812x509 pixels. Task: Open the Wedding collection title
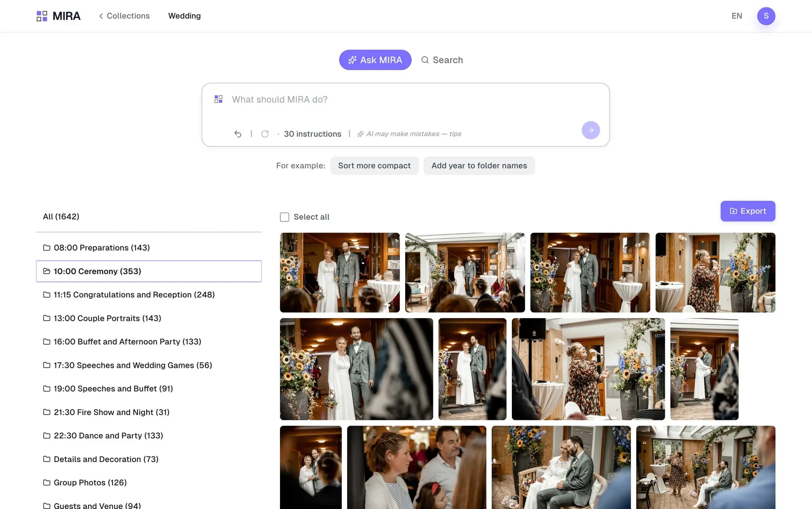(184, 16)
